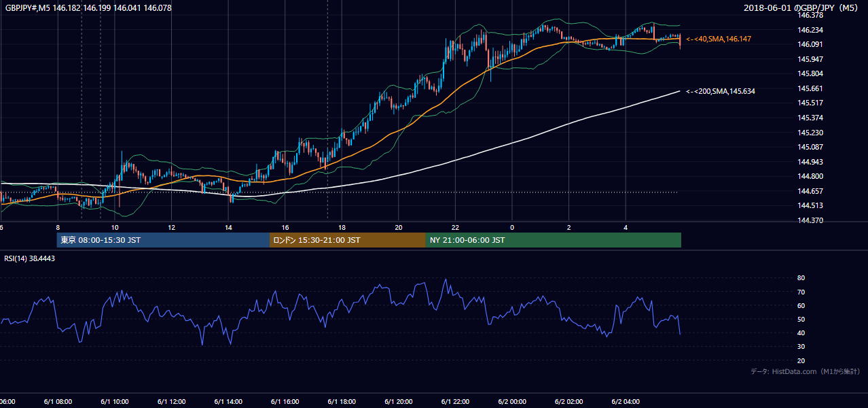The width and height of the screenshot is (868, 408).
Task: Click price axis value 145.517
Action: [x=810, y=103]
